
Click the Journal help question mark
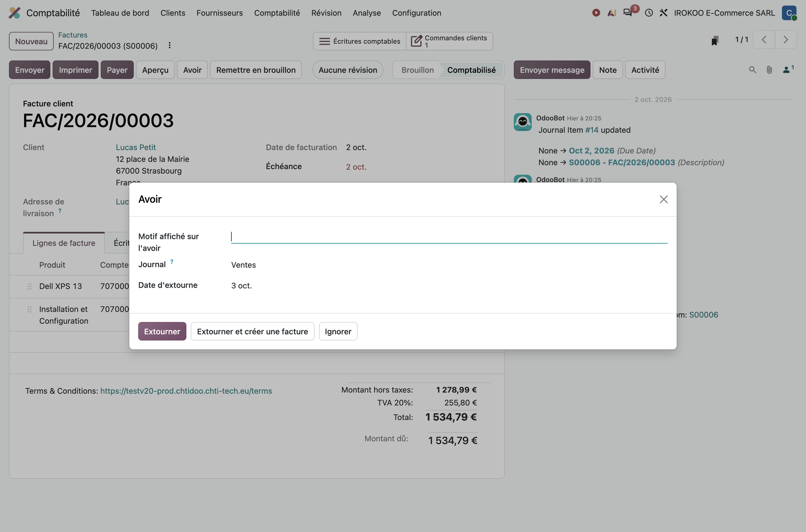coord(172,262)
